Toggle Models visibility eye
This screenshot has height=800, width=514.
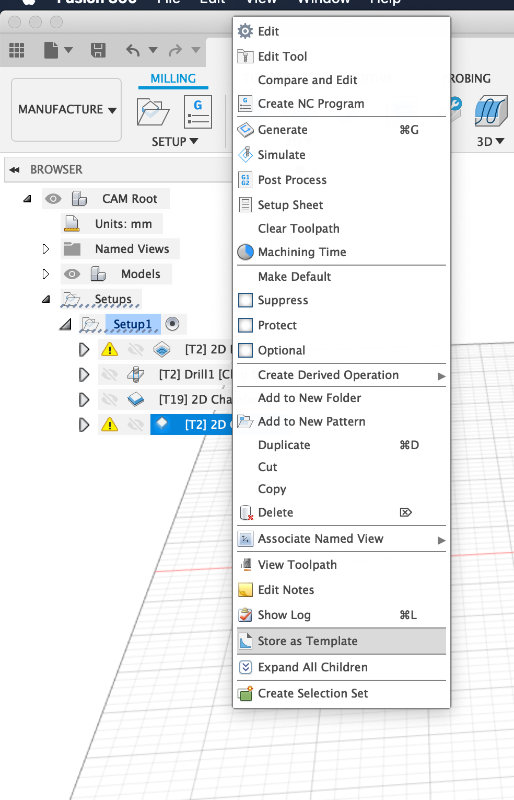click(x=72, y=274)
